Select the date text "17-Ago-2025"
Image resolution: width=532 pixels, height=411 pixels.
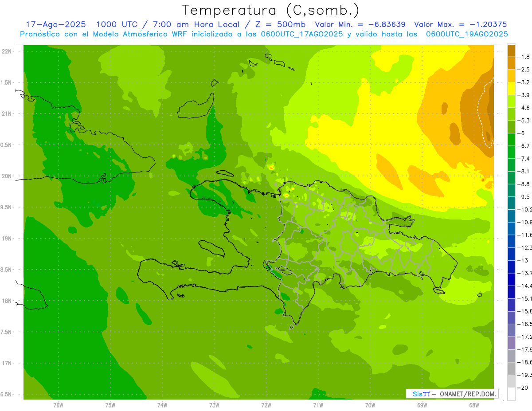pos(56,24)
